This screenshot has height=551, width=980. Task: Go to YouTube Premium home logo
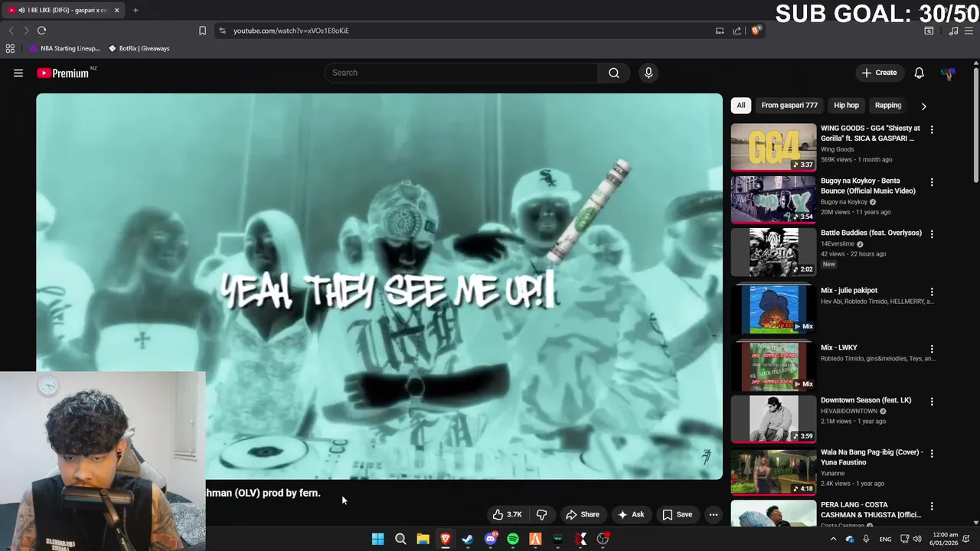(x=63, y=73)
